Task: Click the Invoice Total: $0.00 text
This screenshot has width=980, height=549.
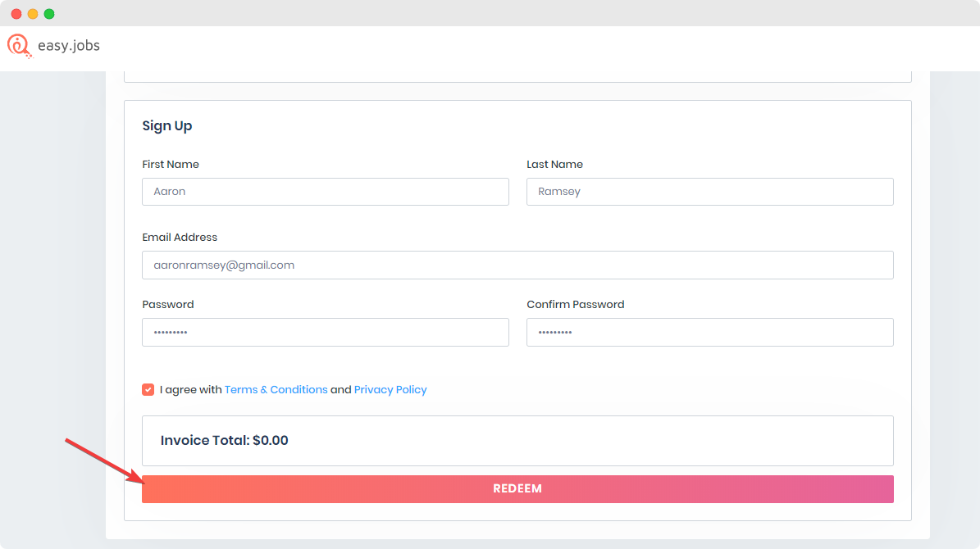Action: pyautogui.click(x=225, y=440)
